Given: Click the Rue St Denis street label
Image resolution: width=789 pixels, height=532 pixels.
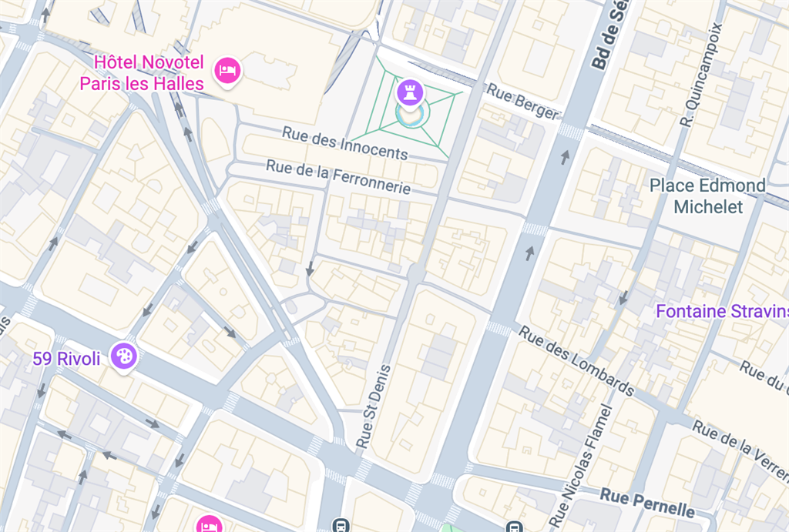Looking at the screenshot, I should tap(374, 407).
